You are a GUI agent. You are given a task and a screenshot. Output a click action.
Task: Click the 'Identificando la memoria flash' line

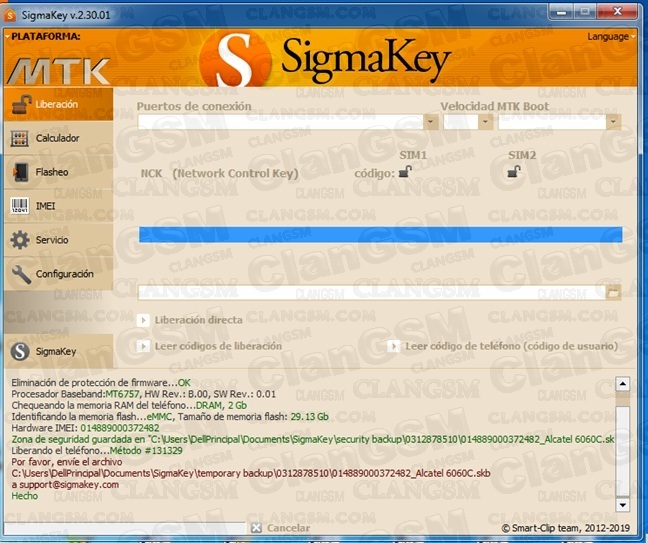coord(170,417)
